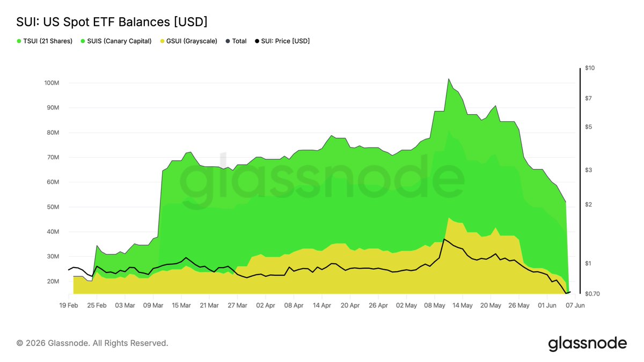Viewport: 644px width, 362px height.
Task: Click the 80M left axis label
Action: (53, 132)
